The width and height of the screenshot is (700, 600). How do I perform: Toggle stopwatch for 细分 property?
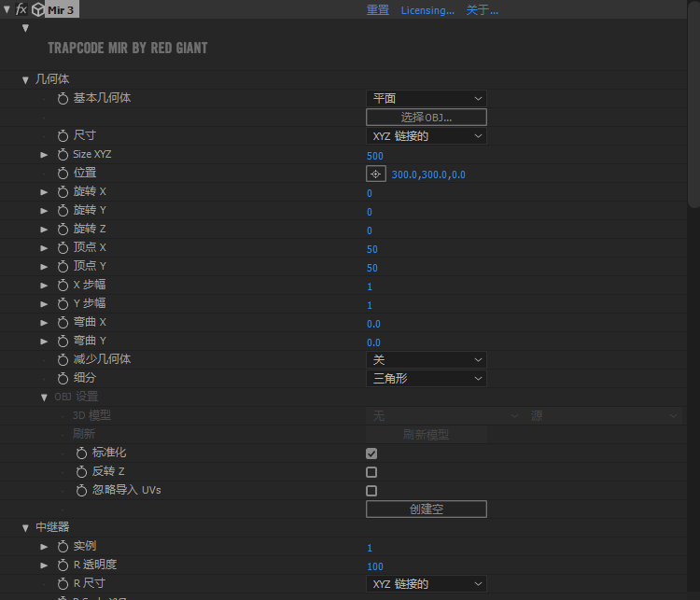63,379
